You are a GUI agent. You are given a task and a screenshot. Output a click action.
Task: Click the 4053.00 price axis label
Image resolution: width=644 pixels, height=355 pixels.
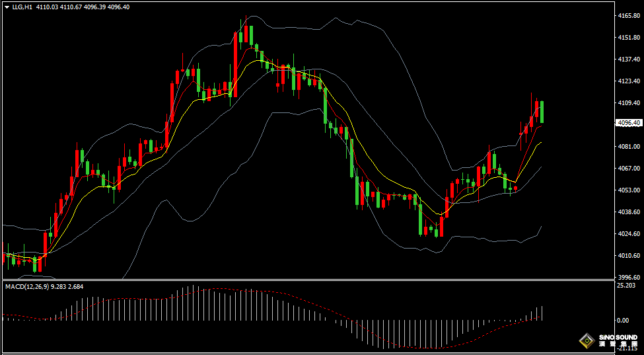[x=629, y=190]
